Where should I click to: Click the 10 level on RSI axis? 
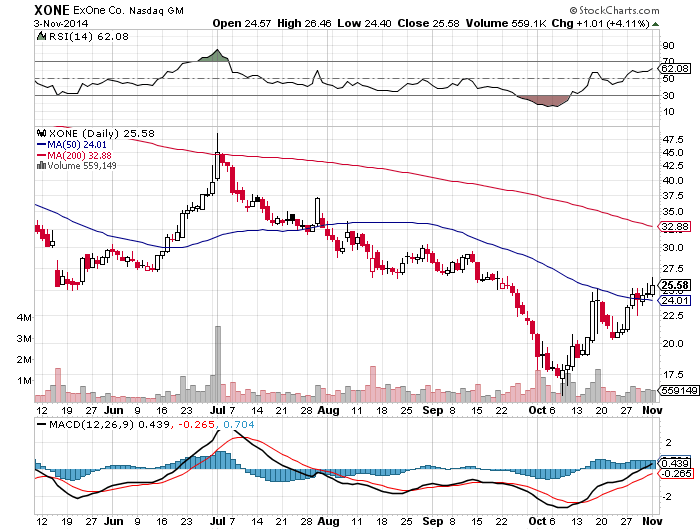point(668,112)
